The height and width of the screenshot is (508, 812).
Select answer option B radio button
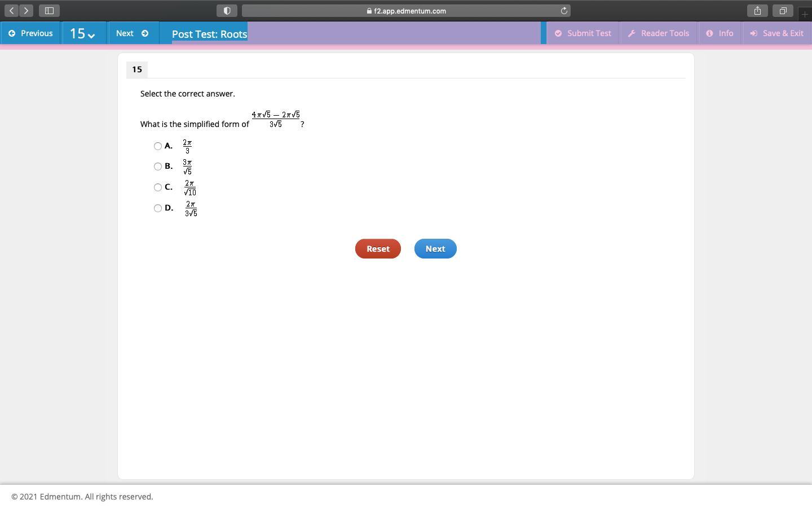tap(158, 167)
